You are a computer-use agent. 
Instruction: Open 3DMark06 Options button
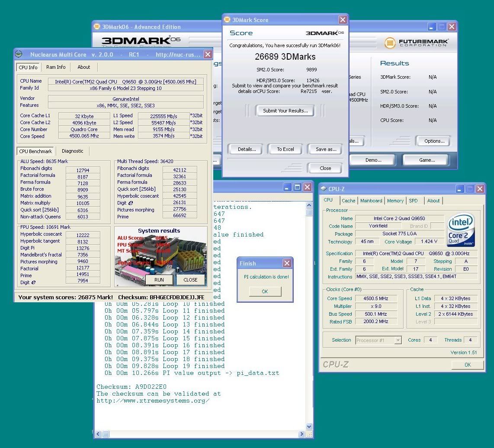(434, 141)
